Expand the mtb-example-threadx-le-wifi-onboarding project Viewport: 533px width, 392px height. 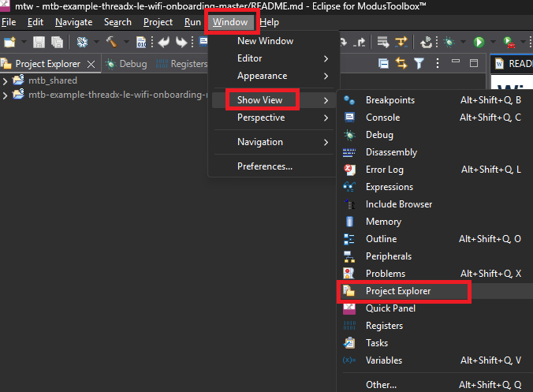pyautogui.click(x=6, y=95)
